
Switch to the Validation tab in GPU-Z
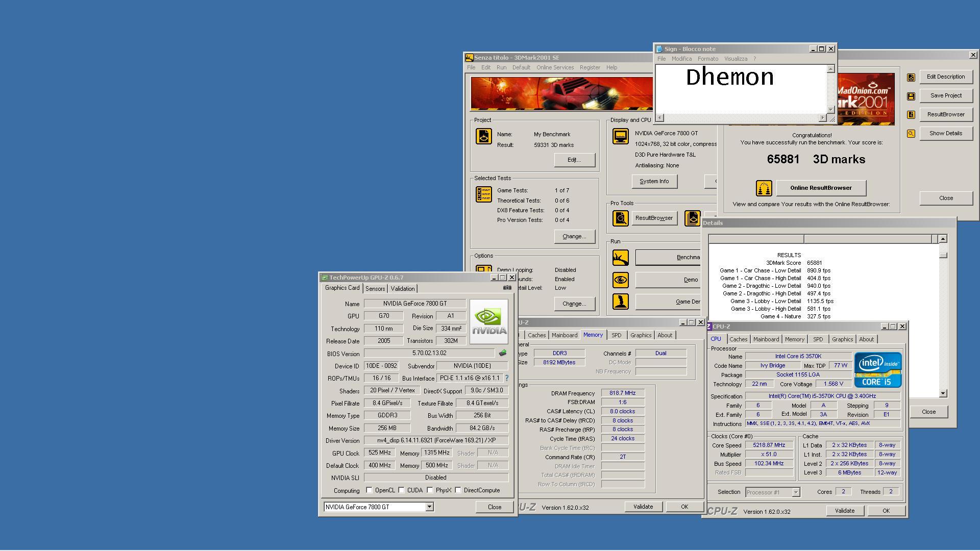tap(403, 289)
